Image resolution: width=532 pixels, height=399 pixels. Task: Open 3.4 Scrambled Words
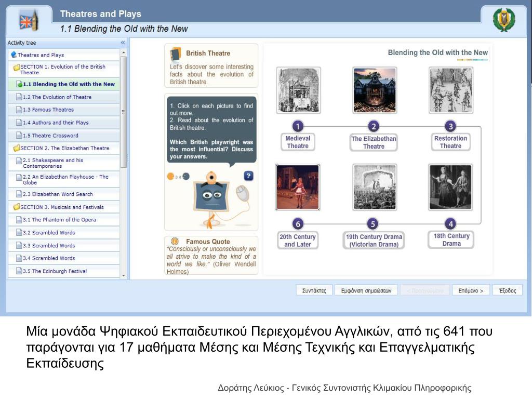(x=64, y=258)
